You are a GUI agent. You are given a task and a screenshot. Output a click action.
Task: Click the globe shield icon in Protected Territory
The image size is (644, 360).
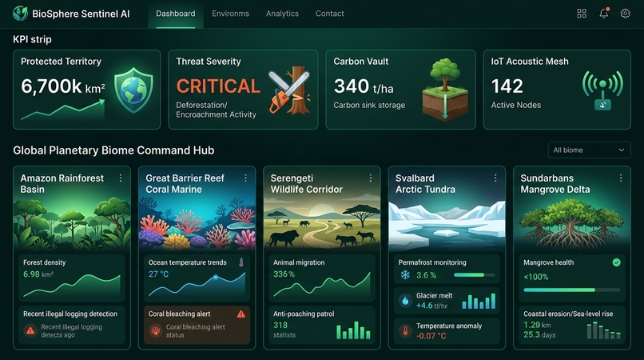point(133,90)
